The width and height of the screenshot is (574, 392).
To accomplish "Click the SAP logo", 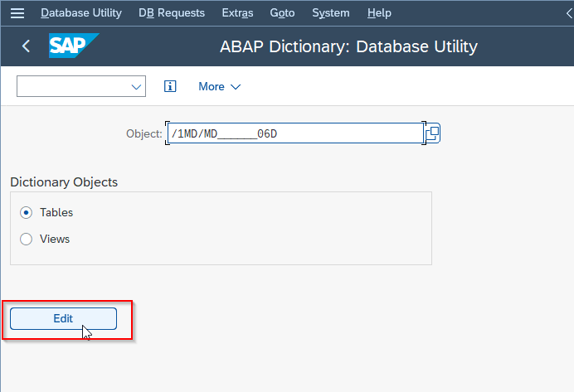I will (x=74, y=46).
